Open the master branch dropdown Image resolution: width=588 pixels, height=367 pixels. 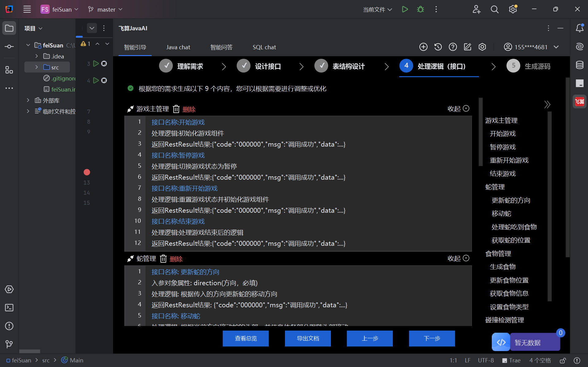click(x=105, y=9)
